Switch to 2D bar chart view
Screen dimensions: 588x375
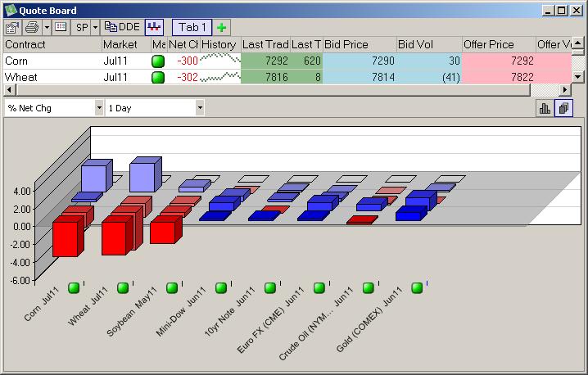(x=545, y=108)
